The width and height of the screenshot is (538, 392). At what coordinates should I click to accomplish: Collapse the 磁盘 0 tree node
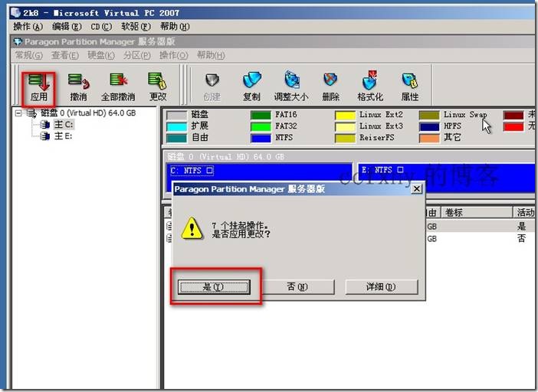tap(18, 113)
